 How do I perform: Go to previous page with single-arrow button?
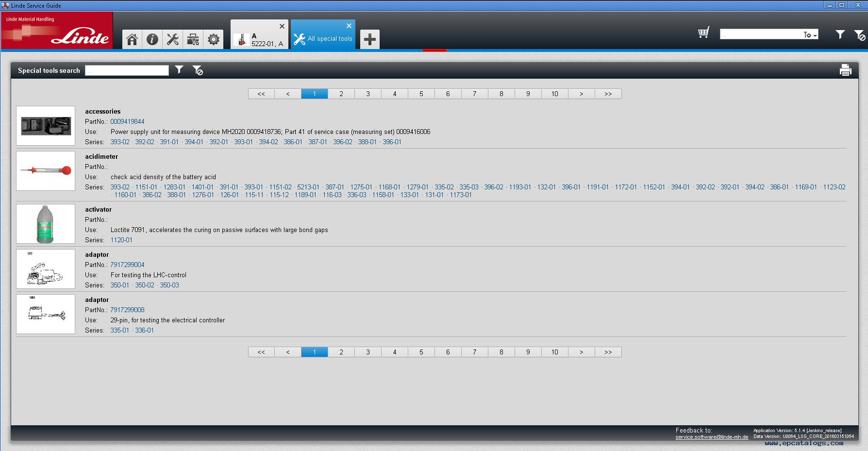pos(288,93)
